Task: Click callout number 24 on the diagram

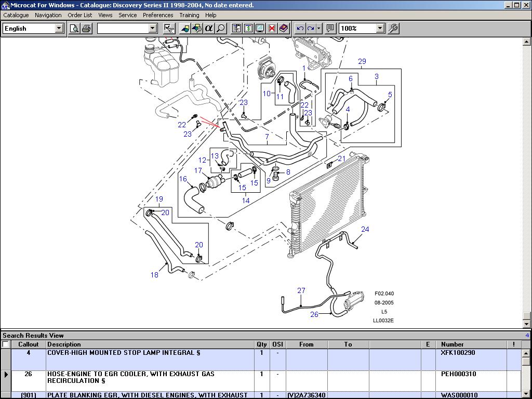Action: (x=365, y=229)
